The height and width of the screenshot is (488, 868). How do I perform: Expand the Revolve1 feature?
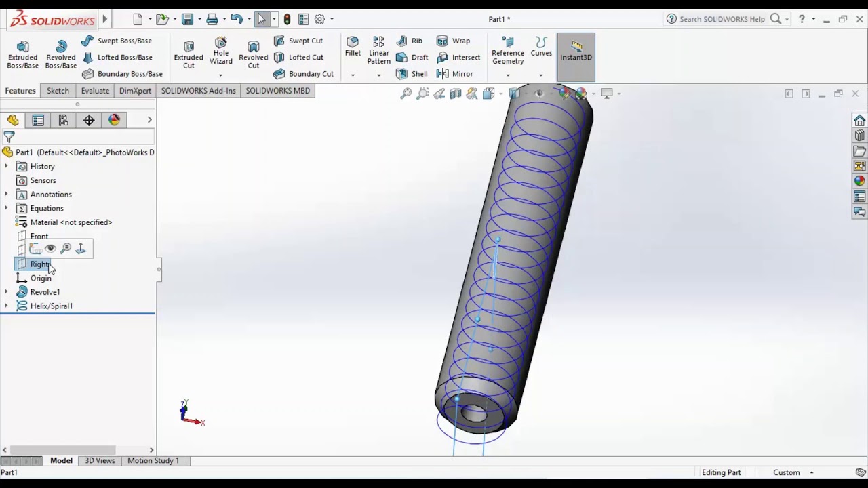[x=6, y=292]
